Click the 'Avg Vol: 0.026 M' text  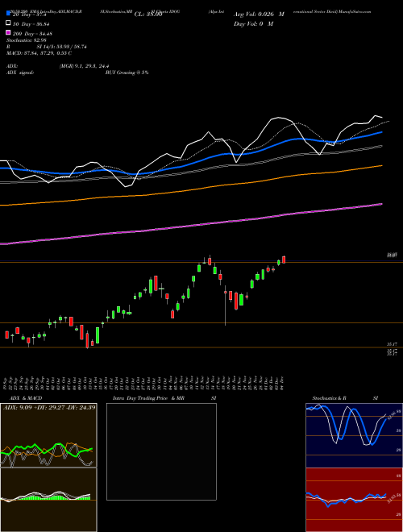[259, 15]
